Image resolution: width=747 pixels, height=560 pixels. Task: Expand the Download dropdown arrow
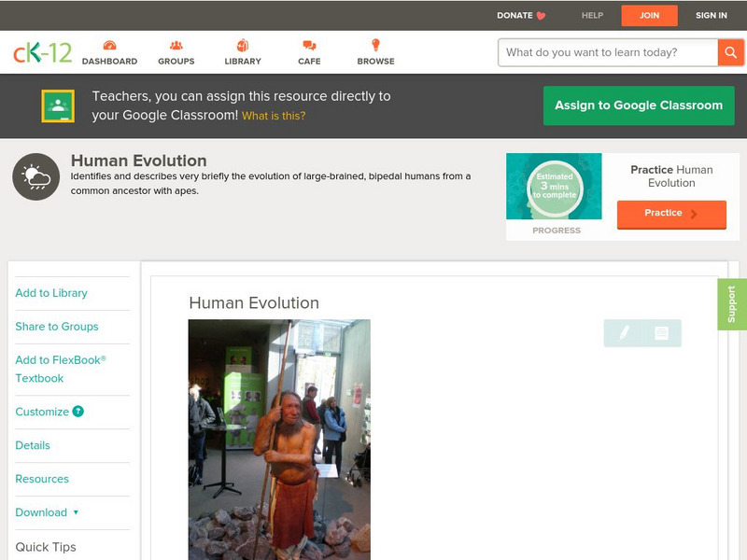(76, 512)
